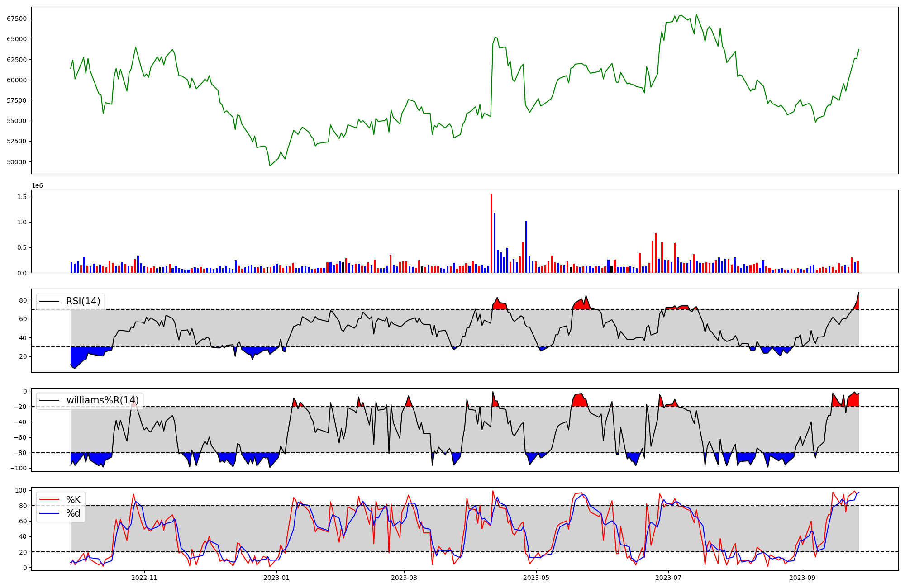
Task: Click the RSI(14) legend label
Action: [83, 301]
